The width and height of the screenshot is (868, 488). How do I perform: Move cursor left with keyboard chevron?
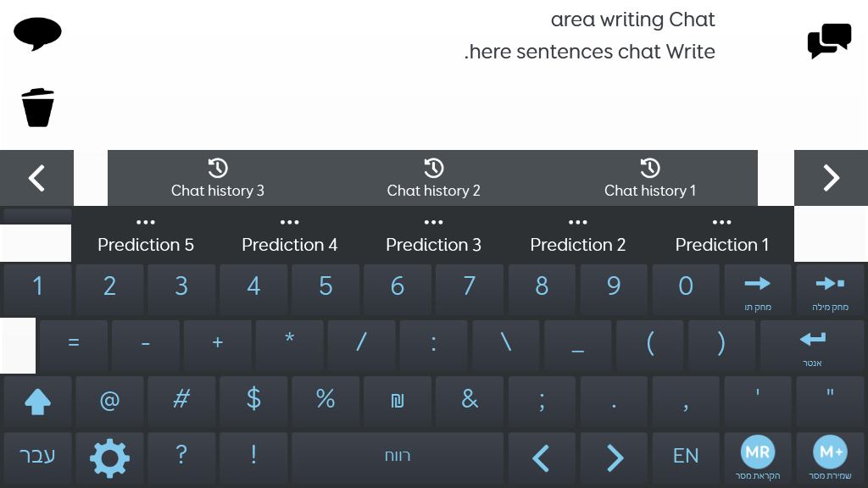542,458
